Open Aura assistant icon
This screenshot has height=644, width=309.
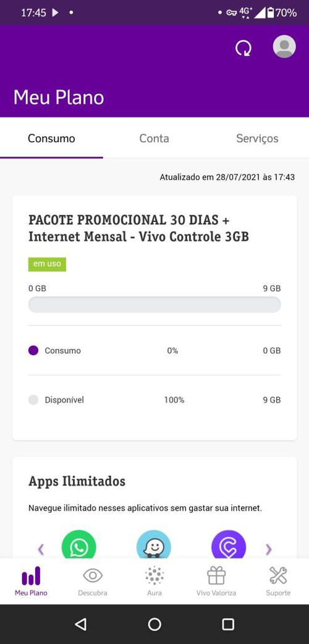click(154, 575)
